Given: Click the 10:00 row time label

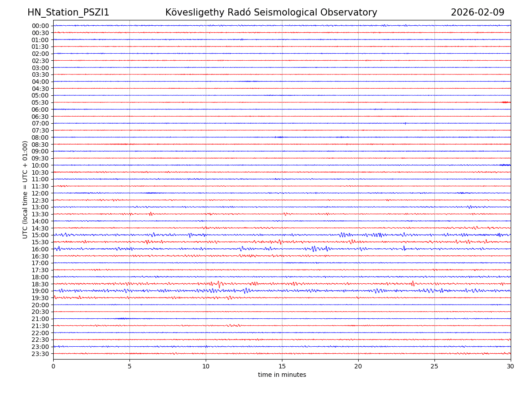Looking at the screenshot, I should [40, 165].
